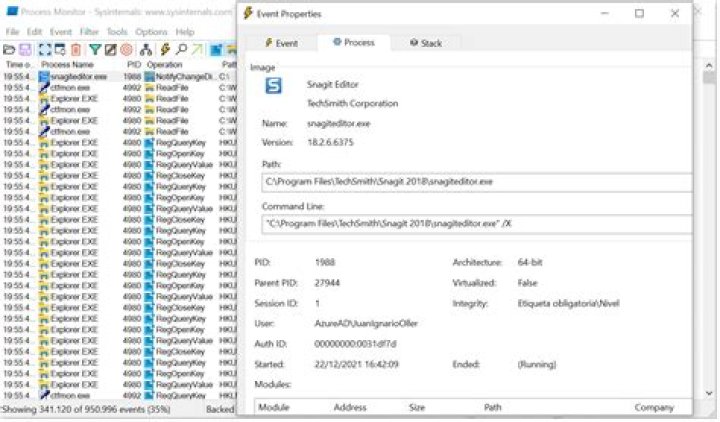Click the Parent PID value 27944

click(327, 283)
